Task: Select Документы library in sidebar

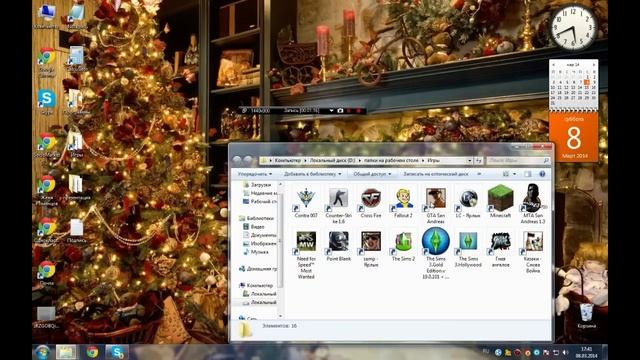Action: [260, 235]
